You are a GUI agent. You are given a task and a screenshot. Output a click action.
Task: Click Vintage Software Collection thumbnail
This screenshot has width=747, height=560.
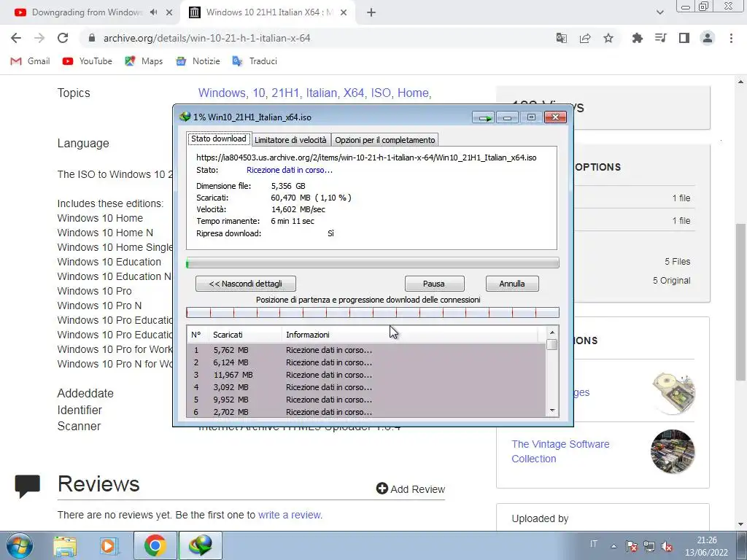point(673,451)
